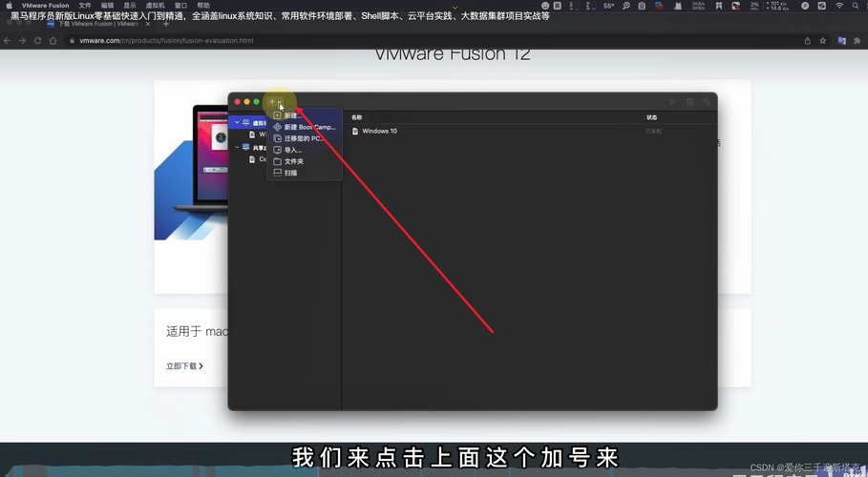The image size is (868, 477).
Task: Open the 编辑 menu in menu bar
Action: click(x=107, y=6)
